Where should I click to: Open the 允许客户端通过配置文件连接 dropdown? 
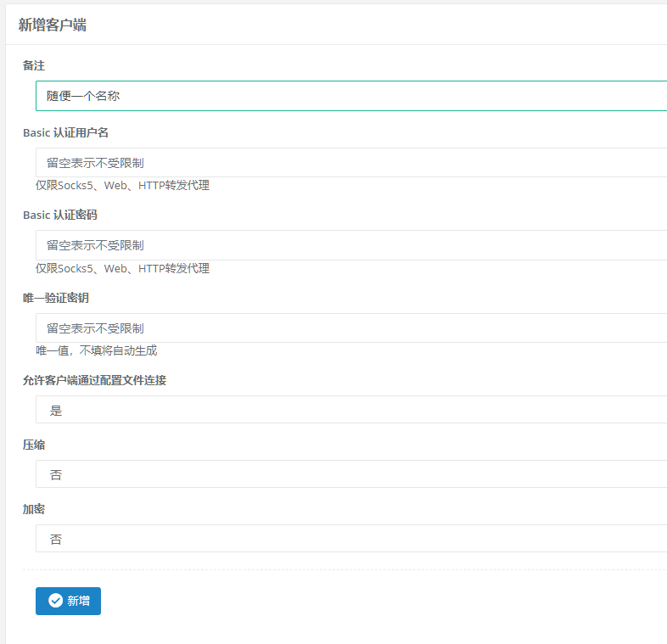coord(351,410)
